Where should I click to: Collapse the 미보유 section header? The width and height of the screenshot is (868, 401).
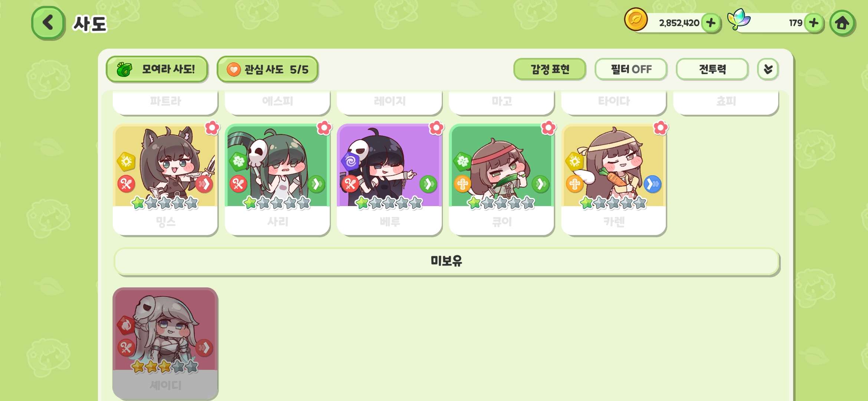coord(447,261)
